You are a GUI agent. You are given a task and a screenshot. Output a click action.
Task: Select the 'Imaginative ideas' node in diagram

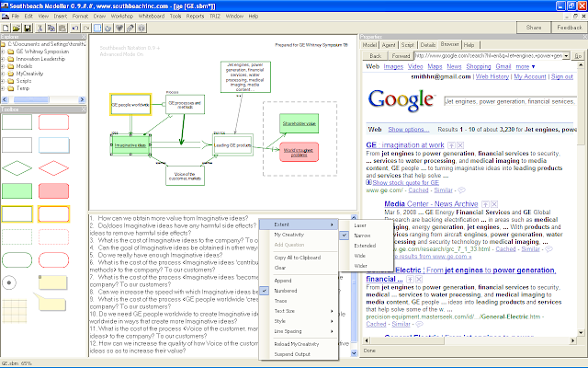pyautogui.click(x=130, y=145)
